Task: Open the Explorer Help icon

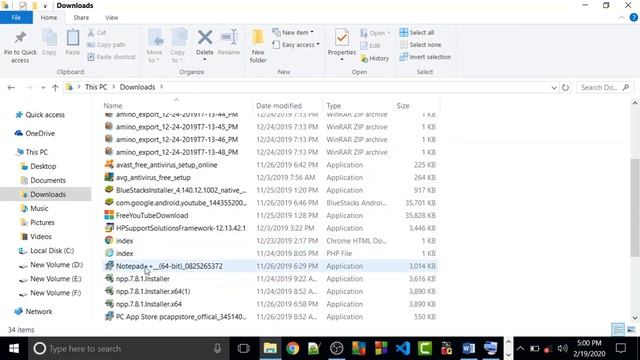Action: coord(633,18)
